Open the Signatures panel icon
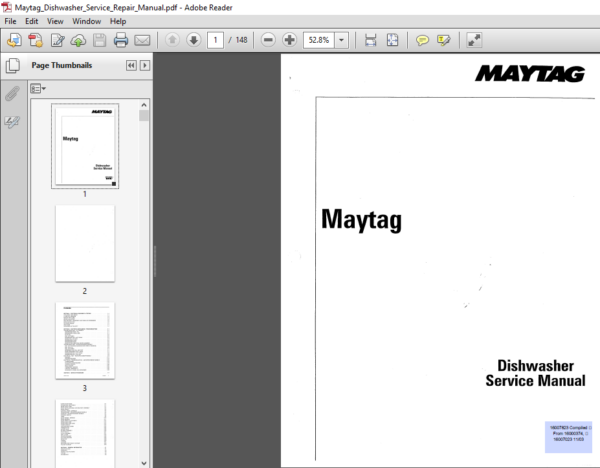 (12, 122)
